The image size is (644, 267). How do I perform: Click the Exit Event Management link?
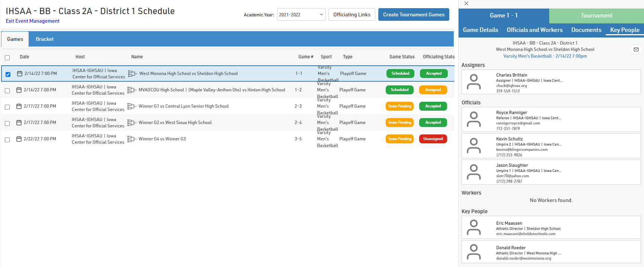[33, 21]
